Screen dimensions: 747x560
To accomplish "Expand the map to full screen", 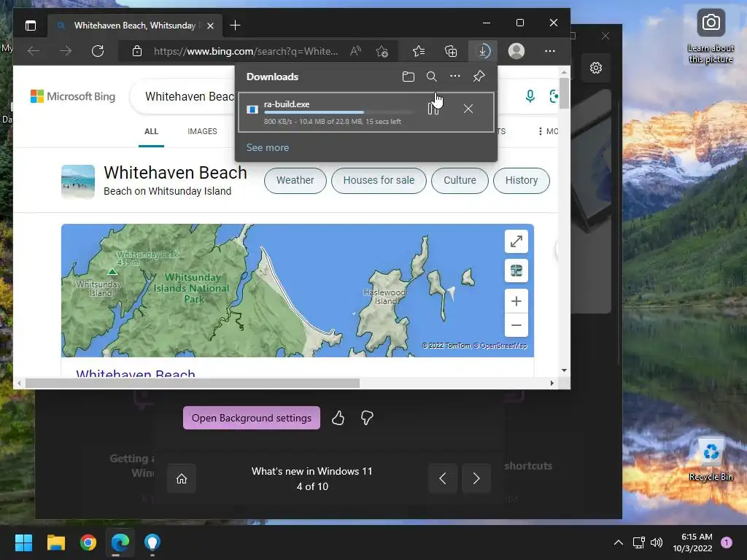I will point(516,241).
